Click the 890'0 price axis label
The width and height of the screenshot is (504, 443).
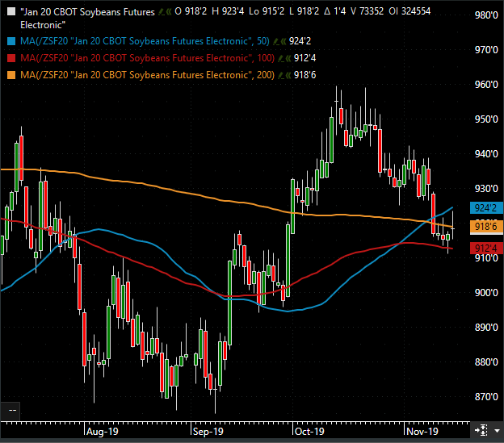coord(486,328)
